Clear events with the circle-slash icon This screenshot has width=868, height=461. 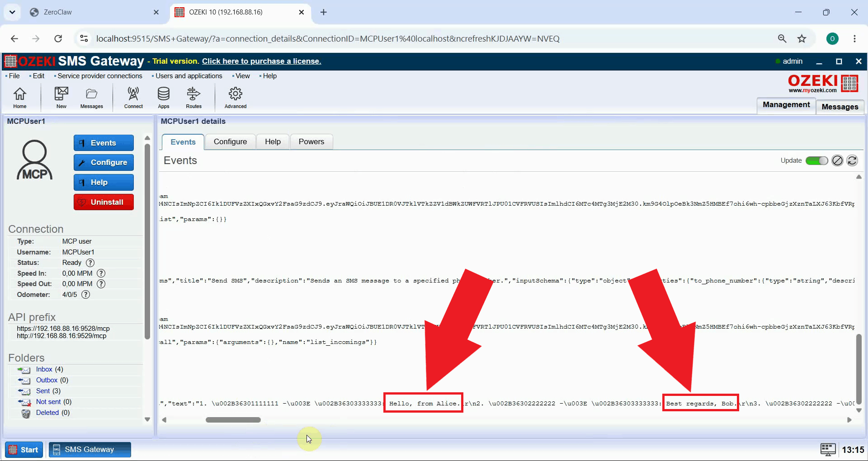837,160
